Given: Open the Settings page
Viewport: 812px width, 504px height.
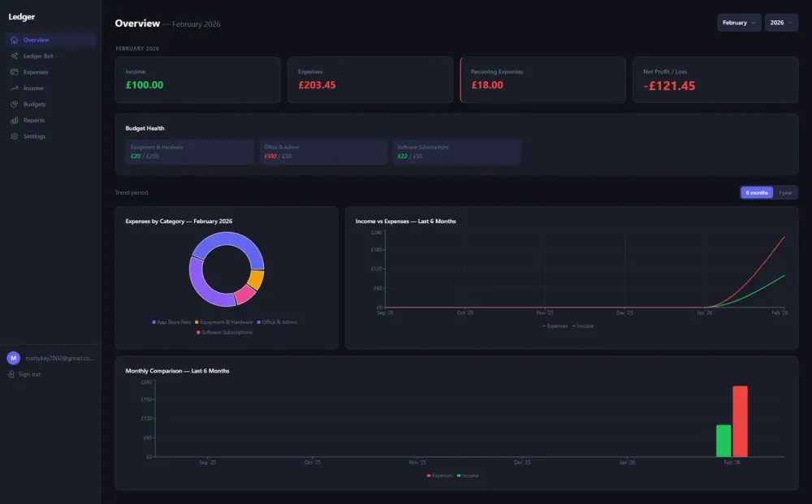Looking at the screenshot, I should pos(50,136).
